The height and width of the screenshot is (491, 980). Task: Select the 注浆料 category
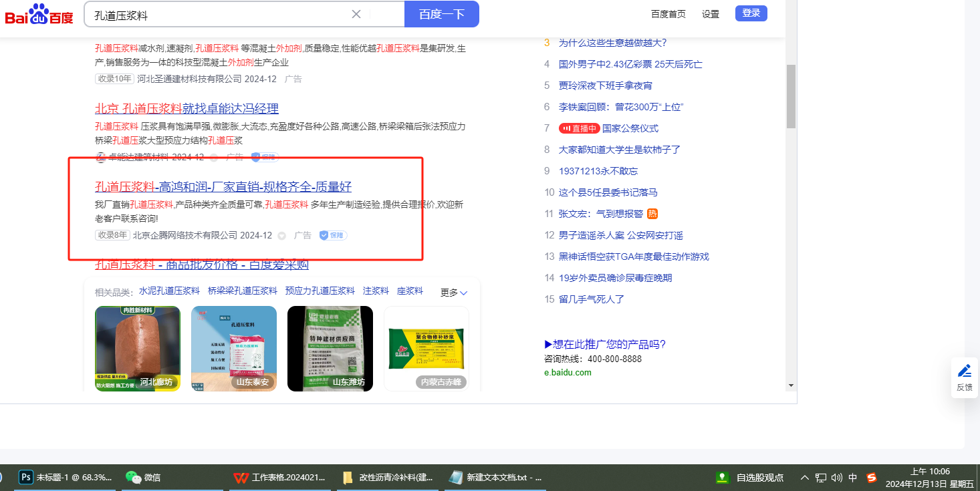(x=376, y=291)
